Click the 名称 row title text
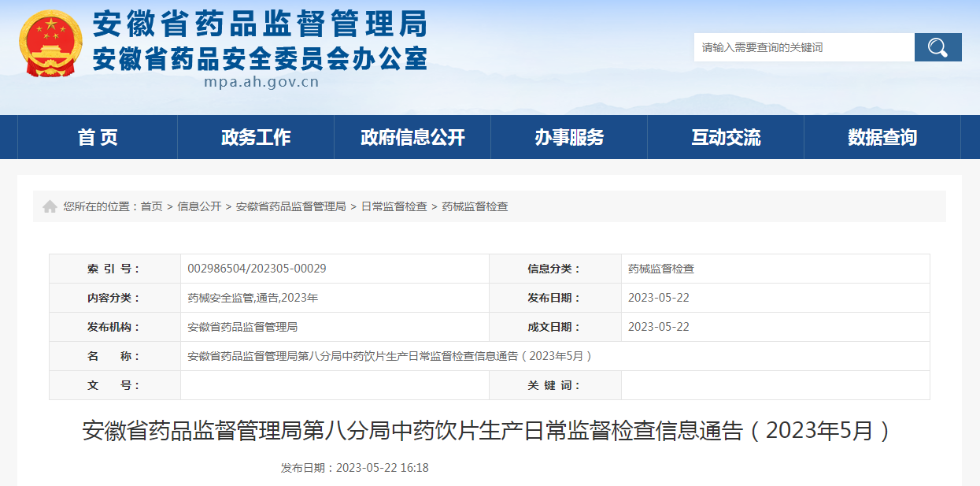The height and width of the screenshot is (486, 980). coord(390,356)
